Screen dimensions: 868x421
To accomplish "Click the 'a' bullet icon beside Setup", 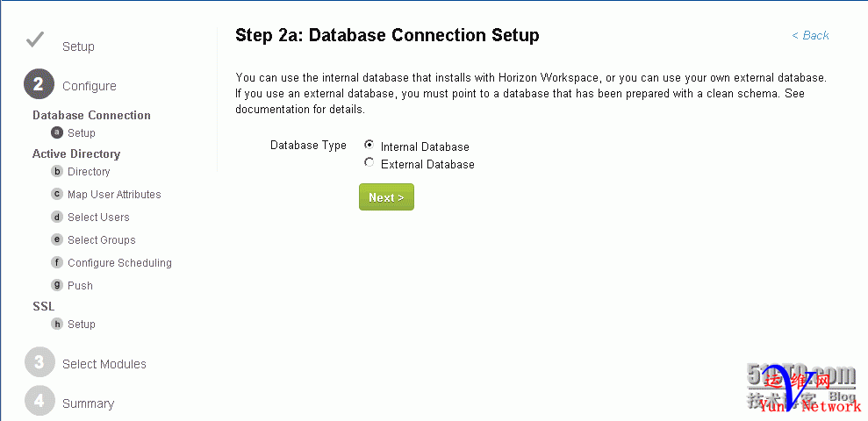I will (57, 132).
